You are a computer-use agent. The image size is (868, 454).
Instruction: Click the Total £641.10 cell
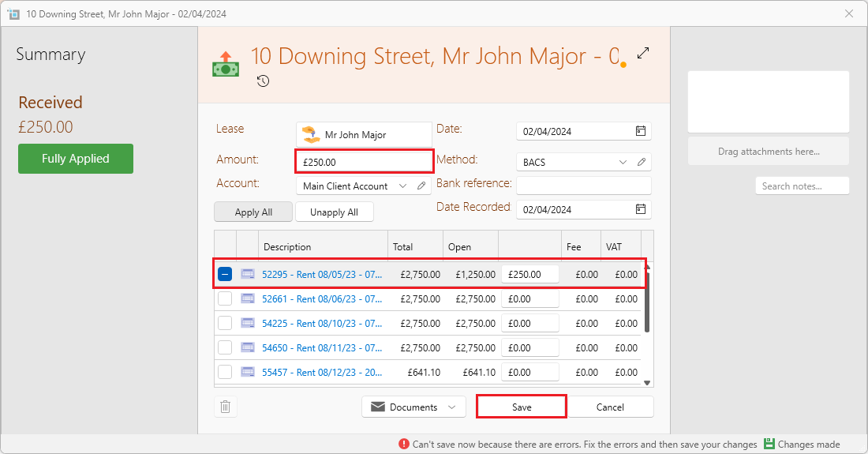[424, 372]
